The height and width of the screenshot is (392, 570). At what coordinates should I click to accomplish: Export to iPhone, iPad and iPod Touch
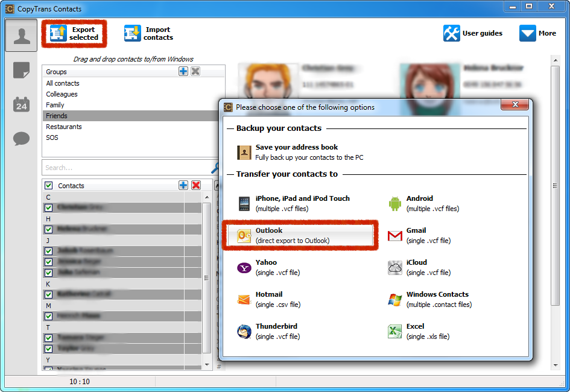[x=294, y=203]
